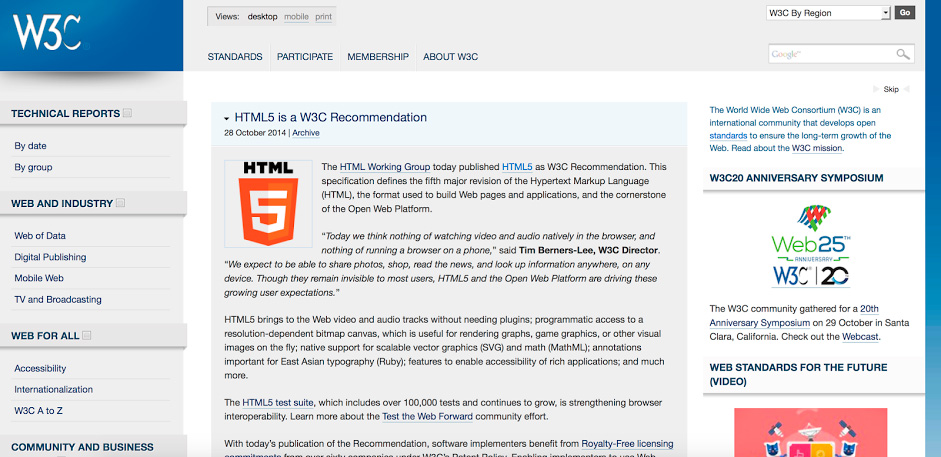The image size is (941, 457).
Task: Open the Internationalization link
Action: [x=53, y=389]
